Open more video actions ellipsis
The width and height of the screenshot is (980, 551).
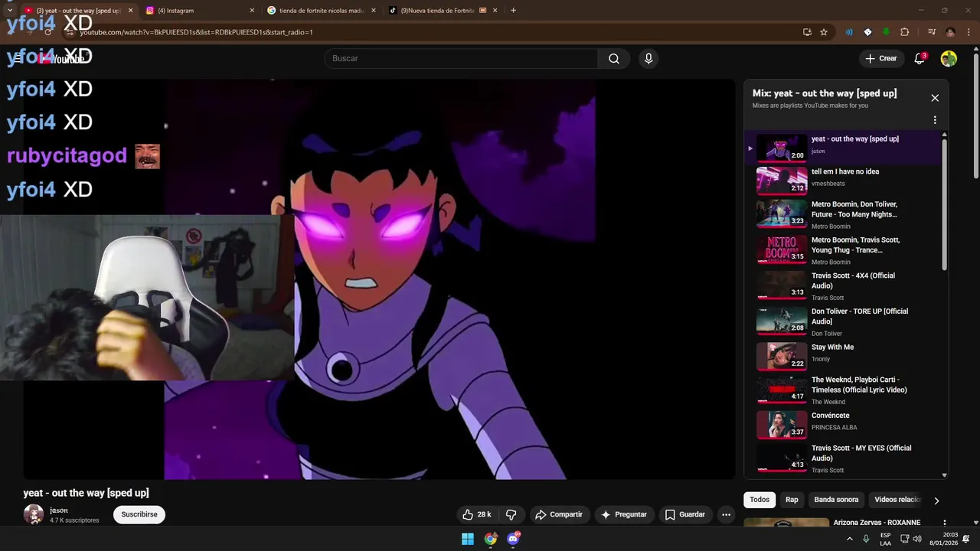(726, 514)
